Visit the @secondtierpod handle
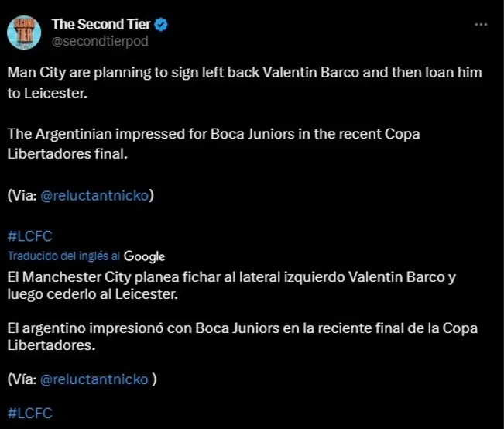The height and width of the screenshot is (429, 504). (x=99, y=41)
